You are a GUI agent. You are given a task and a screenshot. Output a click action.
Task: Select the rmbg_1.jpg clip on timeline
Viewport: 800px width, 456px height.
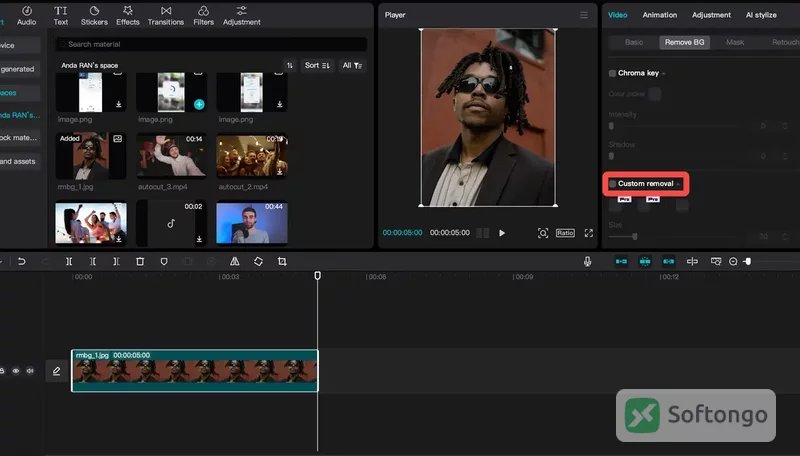(x=195, y=371)
